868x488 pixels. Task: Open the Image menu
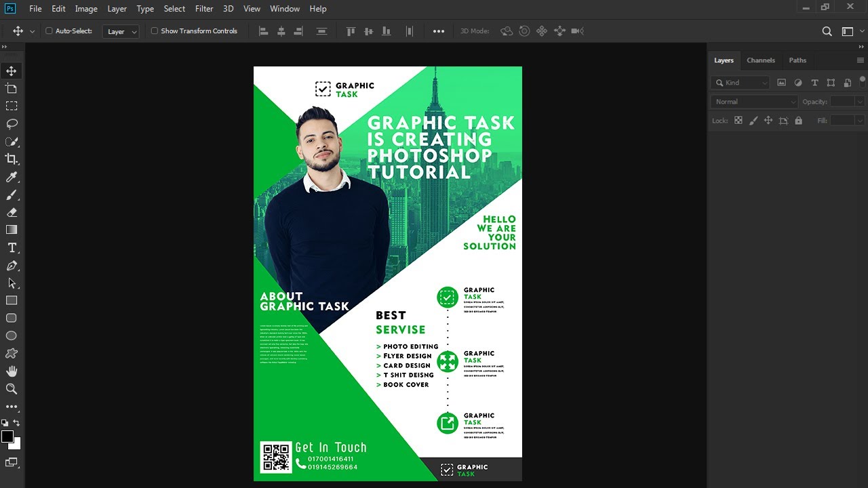(86, 9)
